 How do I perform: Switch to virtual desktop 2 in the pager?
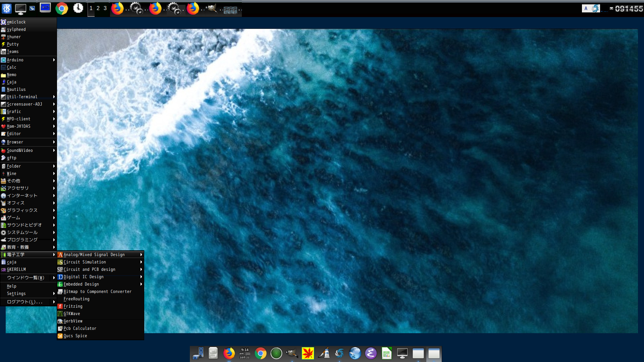[98, 8]
